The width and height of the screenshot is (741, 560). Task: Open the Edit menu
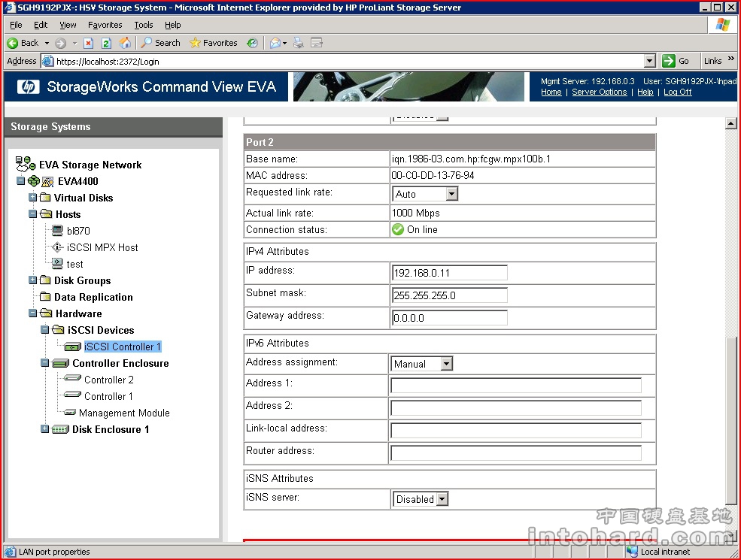[x=41, y=25]
